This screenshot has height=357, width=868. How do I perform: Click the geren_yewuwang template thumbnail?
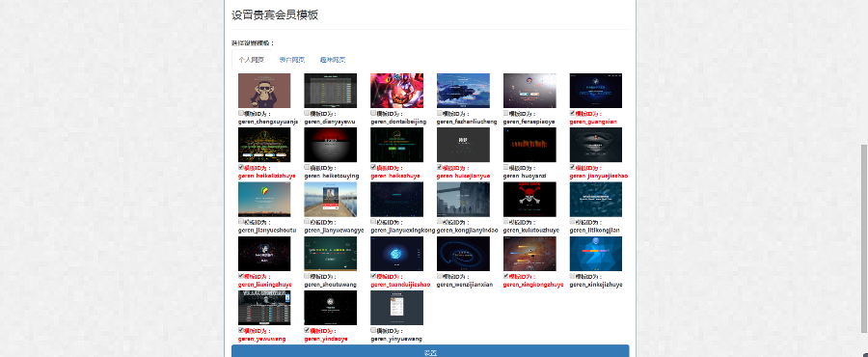[x=264, y=308]
